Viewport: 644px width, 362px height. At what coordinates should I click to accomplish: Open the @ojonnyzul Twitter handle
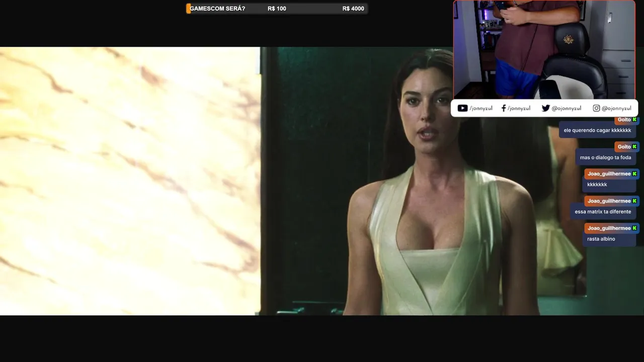pos(566,108)
